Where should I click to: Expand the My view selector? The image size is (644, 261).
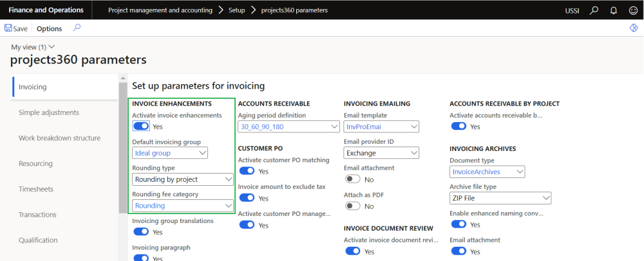[x=33, y=47]
